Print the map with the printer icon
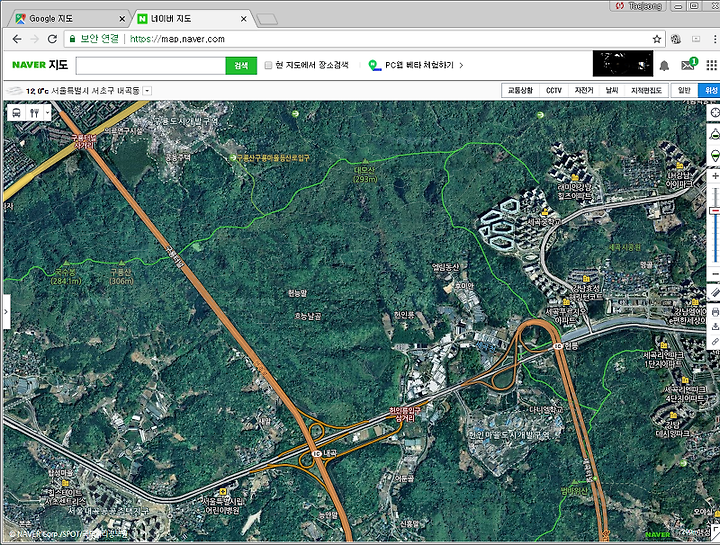720x545 pixels. coord(715,312)
